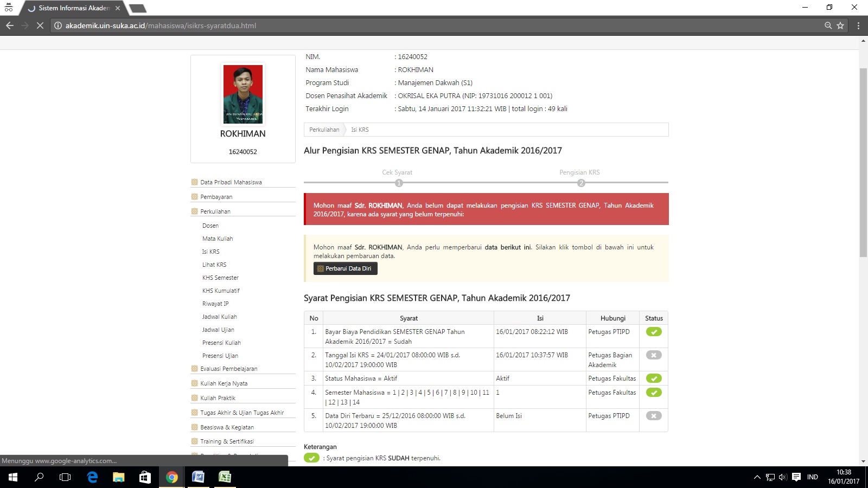Click the Chrome menu three-dots icon
The width and height of the screenshot is (868, 488).
[x=858, y=25]
